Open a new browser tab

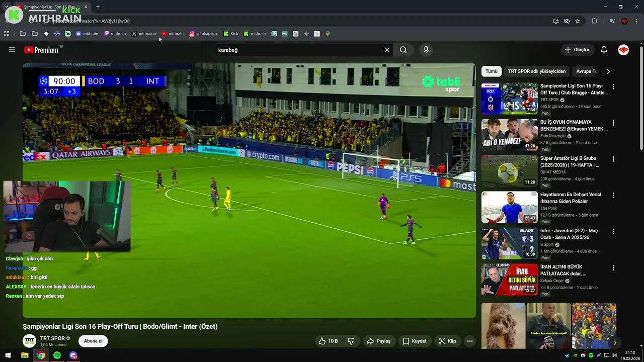pyautogui.click(x=98, y=7)
